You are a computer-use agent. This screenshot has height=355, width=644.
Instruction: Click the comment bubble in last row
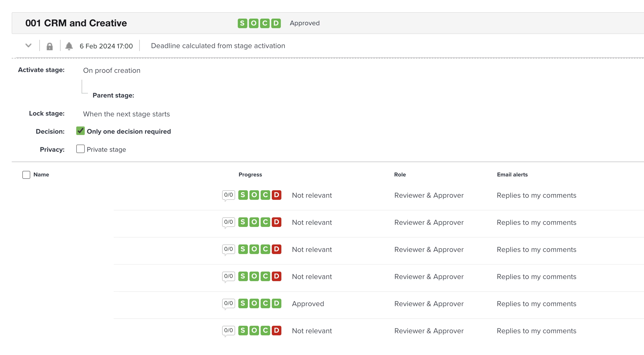228,331
